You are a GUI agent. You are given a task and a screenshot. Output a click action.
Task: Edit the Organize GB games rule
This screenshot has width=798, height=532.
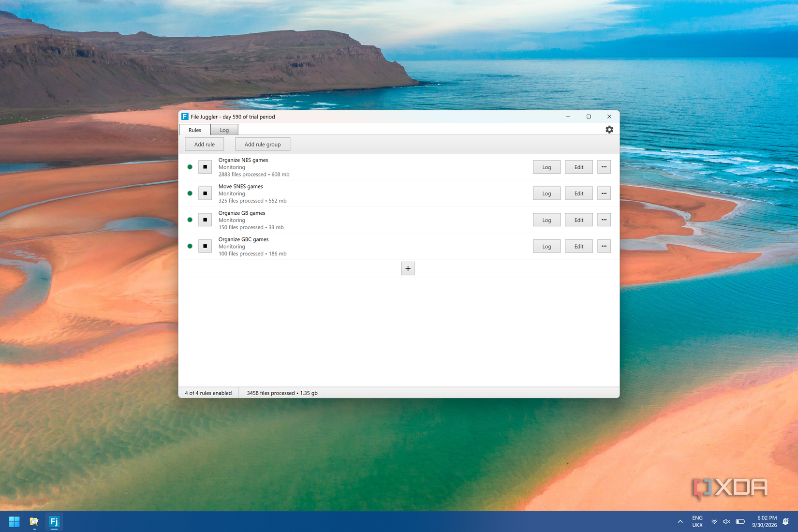(579, 220)
